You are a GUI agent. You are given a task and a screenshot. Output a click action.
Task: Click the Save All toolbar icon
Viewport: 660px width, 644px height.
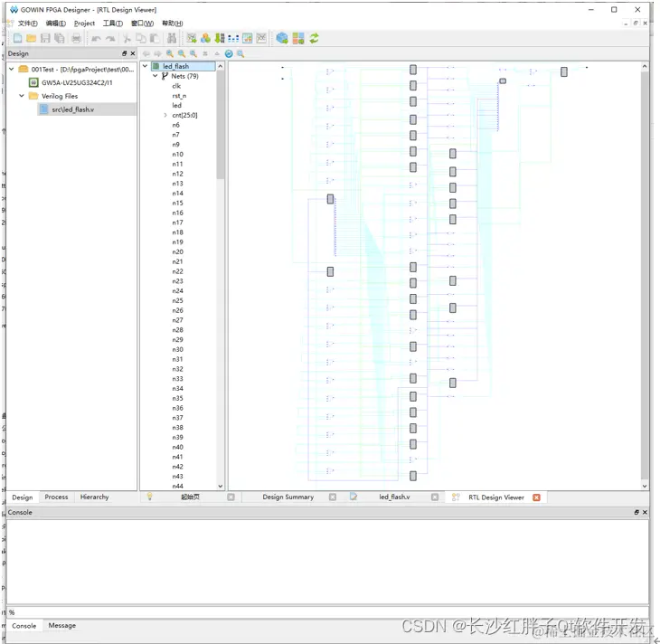pos(60,38)
